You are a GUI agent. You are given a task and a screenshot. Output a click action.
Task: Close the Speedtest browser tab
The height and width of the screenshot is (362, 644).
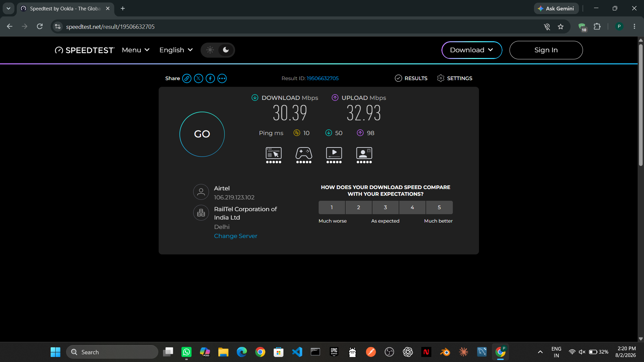108,9
